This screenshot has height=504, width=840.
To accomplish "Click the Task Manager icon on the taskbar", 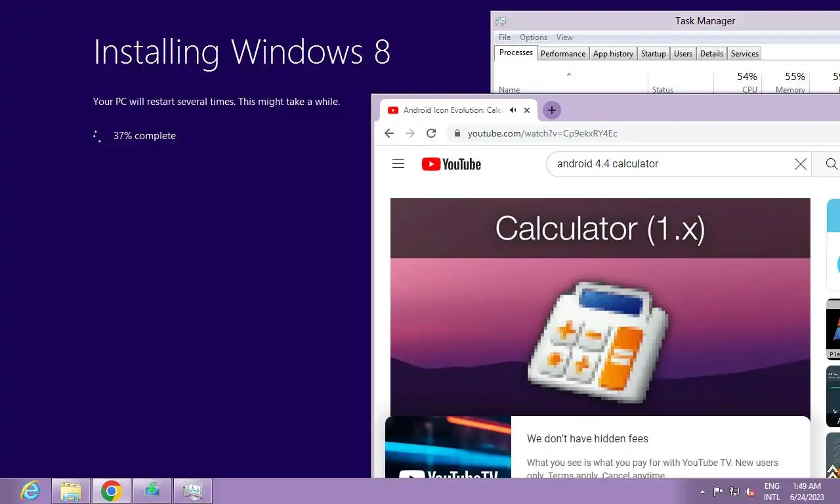I will [x=193, y=491].
